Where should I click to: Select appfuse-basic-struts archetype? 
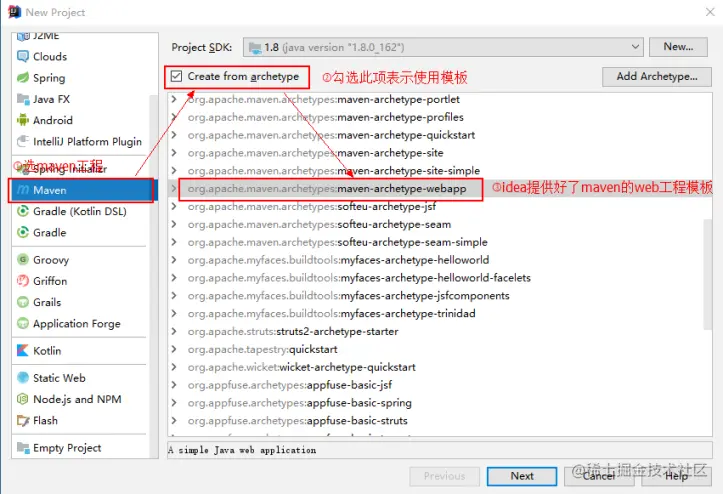[297, 421]
